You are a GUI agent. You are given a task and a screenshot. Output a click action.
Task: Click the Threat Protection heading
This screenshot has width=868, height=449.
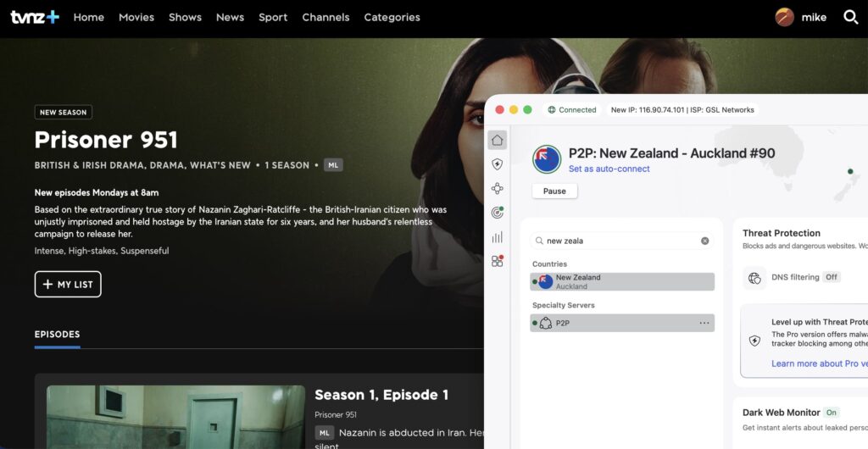[x=781, y=233]
